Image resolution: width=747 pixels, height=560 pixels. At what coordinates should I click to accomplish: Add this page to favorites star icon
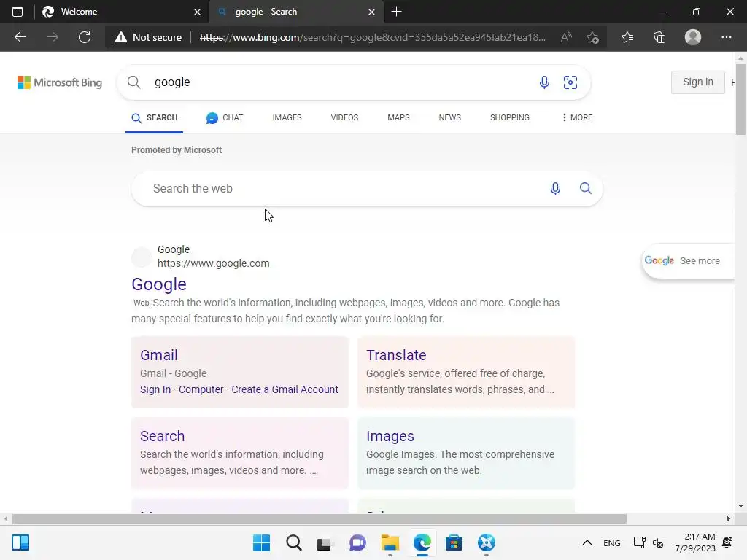592,37
